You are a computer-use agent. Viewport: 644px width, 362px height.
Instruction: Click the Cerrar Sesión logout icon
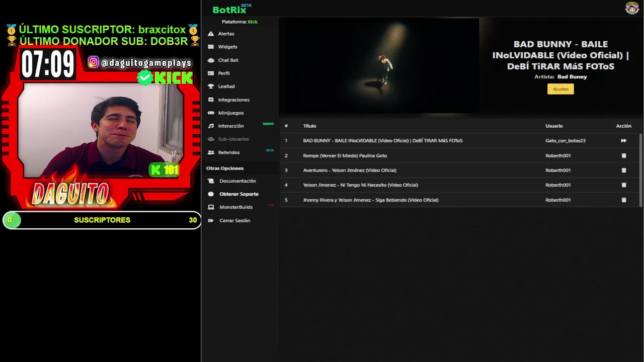211,221
